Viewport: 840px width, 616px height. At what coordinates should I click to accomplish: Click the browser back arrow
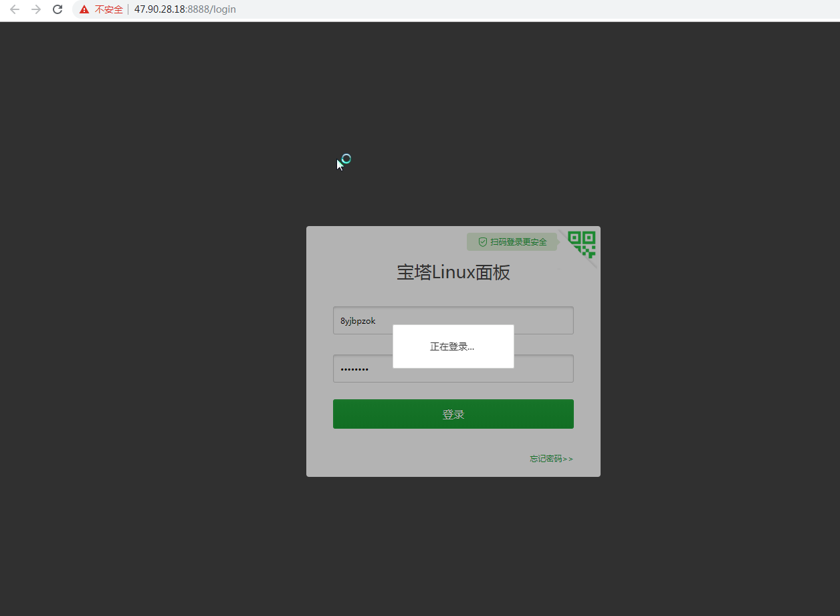tap(15, 9)
